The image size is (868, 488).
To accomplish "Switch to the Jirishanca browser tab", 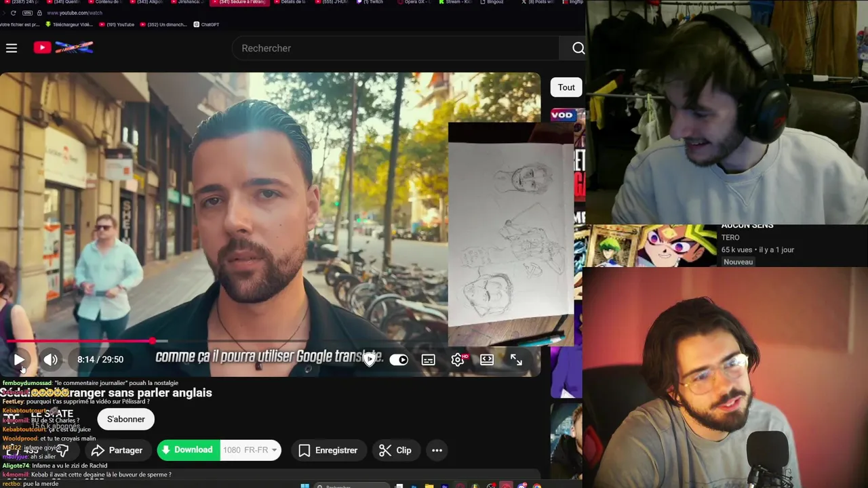I will [187, 3].
